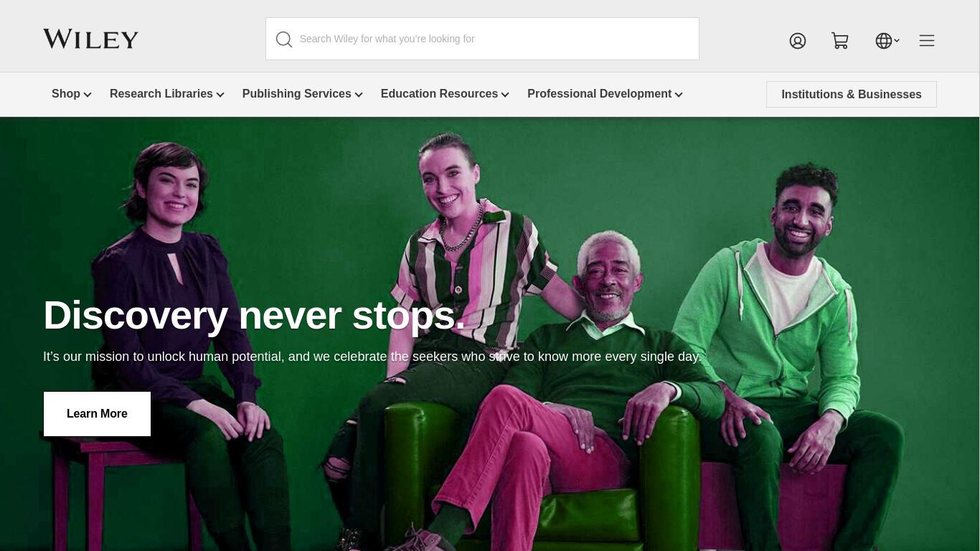
Task: Click the chevron next to Professional Development
Action: click(x=679, y=95)
